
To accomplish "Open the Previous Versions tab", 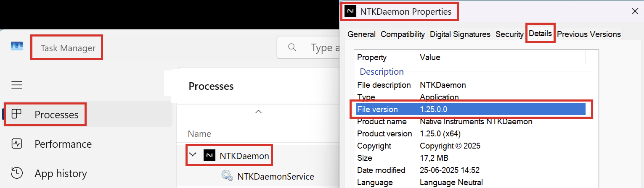I will [x=589, y=34].
